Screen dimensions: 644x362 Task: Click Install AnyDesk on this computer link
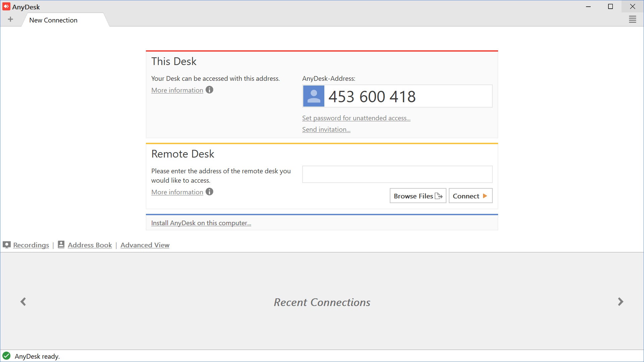(x=201, y=223)
